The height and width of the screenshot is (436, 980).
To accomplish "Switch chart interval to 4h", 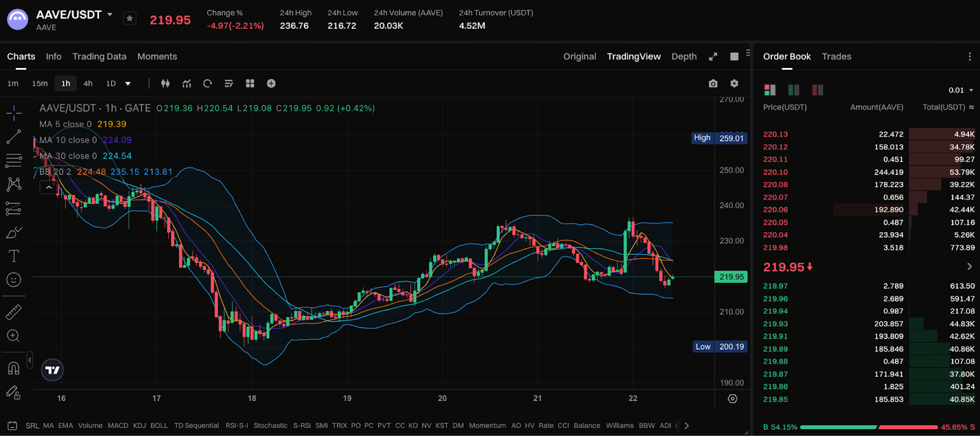I will (x=88, y=83).
